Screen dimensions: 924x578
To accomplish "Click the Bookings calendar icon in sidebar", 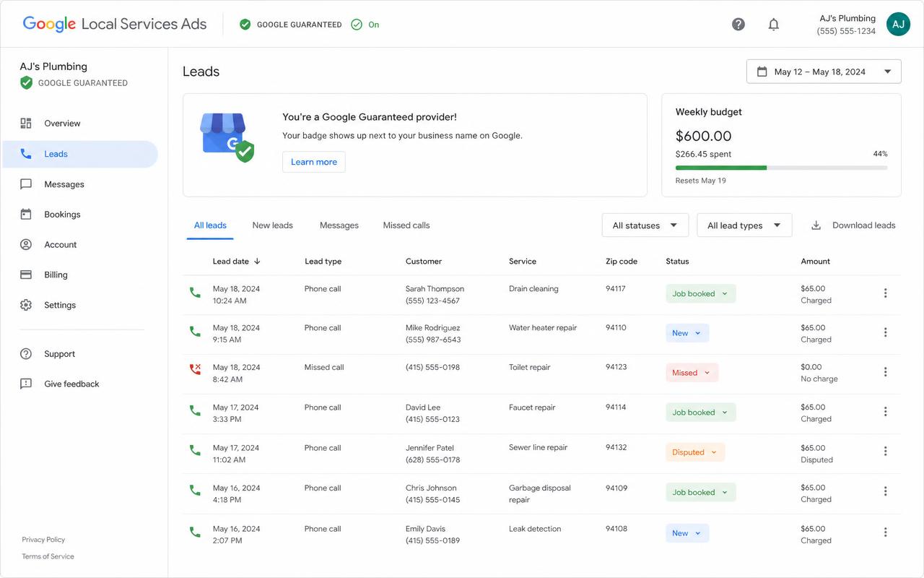I will click(26, 215).
